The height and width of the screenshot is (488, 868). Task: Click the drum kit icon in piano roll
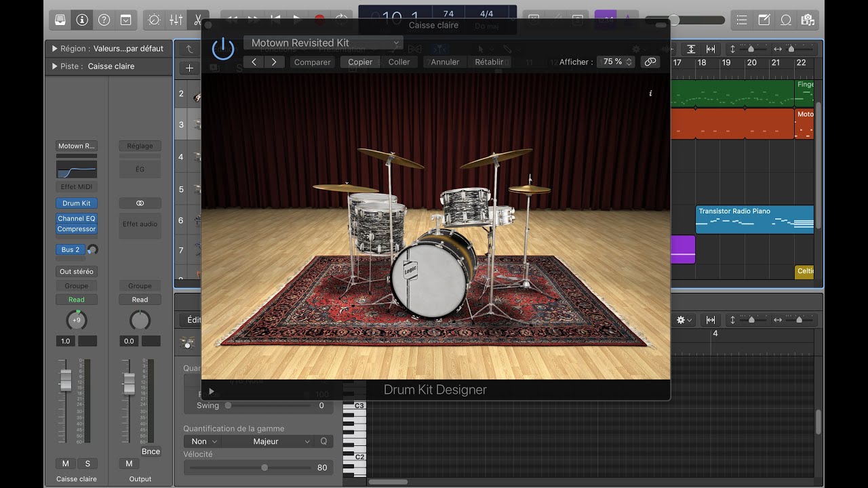point(188,343)
